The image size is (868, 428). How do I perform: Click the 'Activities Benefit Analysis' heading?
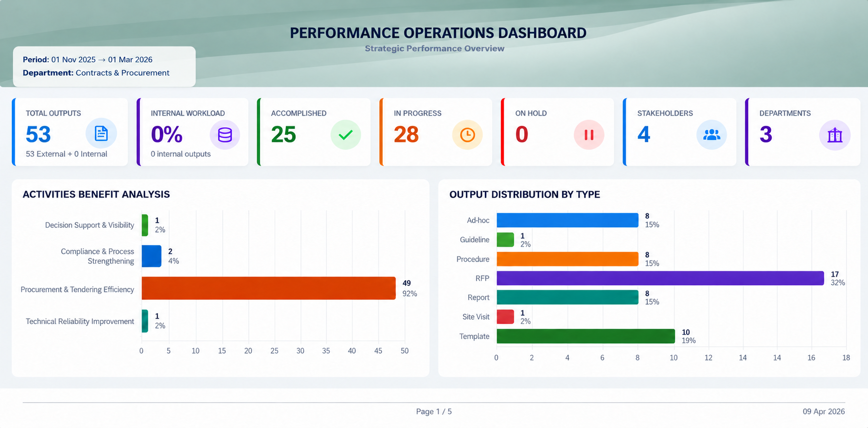click(96, 194)
